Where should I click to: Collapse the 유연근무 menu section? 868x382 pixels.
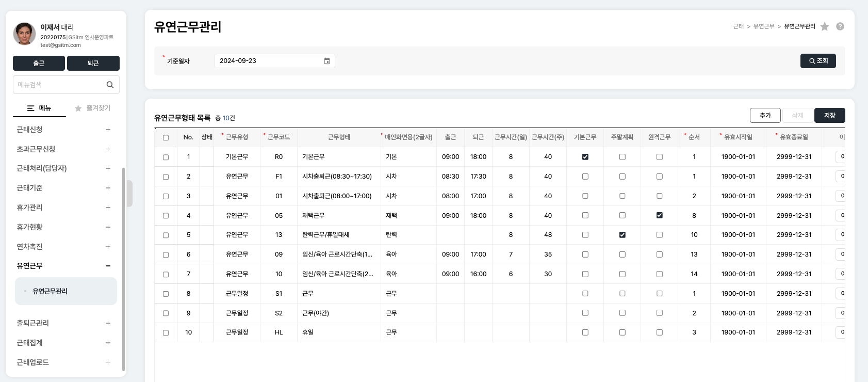tap(108, 266)
